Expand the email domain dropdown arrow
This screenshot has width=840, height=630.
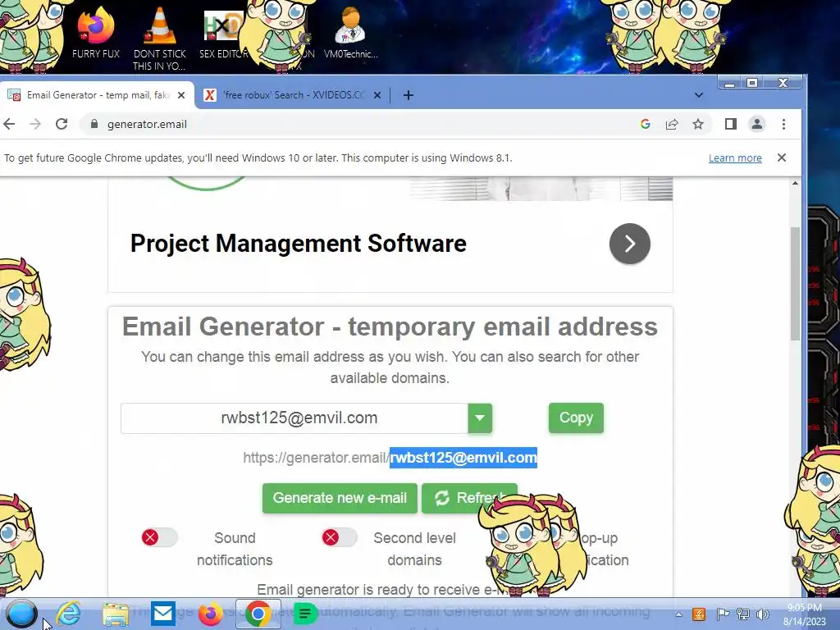(x=480, y=418)
